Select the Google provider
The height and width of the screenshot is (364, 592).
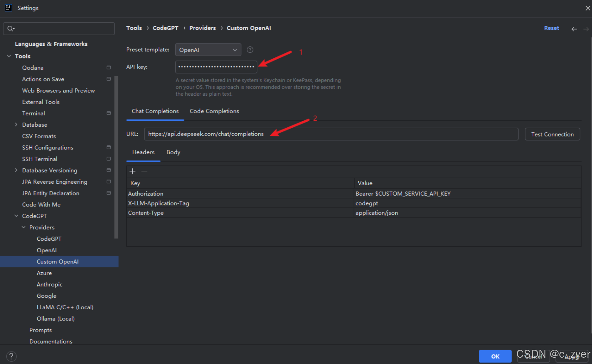(x=47, y=296)
